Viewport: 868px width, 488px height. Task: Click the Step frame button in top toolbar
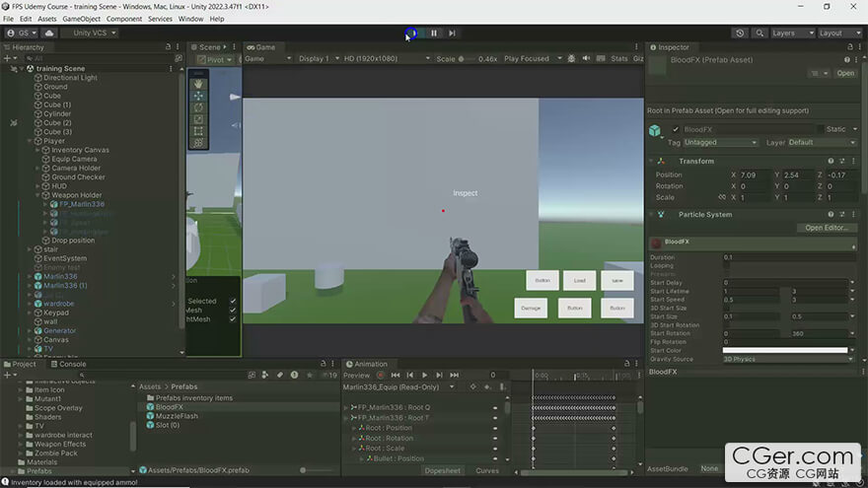453,33
